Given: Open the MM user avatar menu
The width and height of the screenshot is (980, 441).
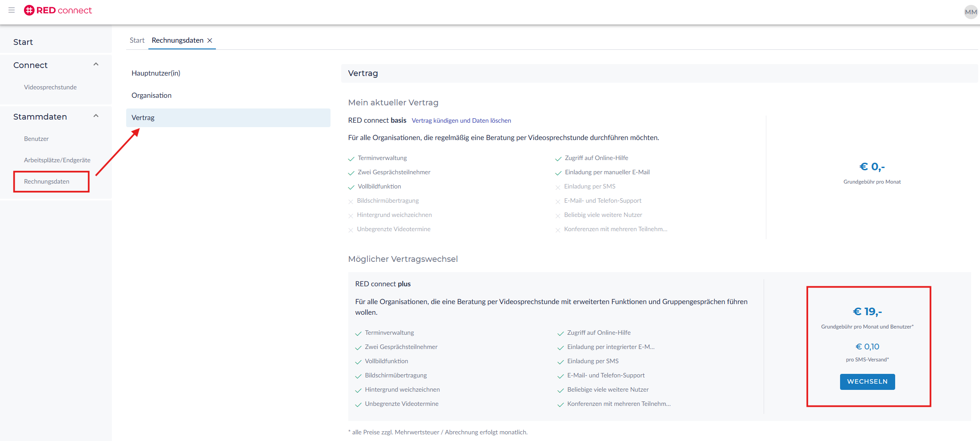Looking at the screenshot, I should point(970,12).
